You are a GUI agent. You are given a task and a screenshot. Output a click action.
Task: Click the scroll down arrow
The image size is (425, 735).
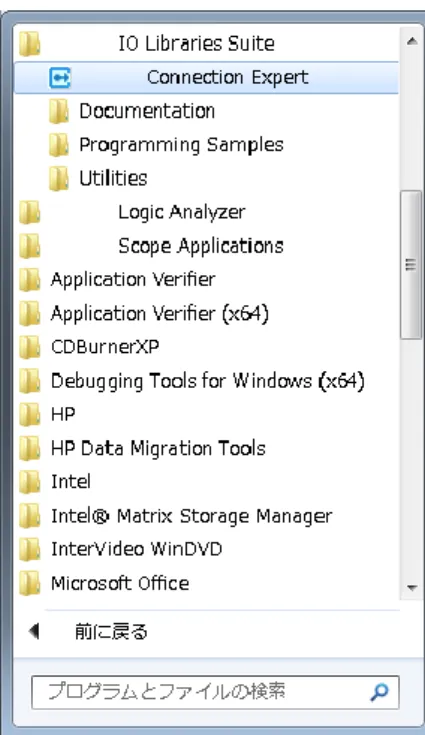[x=412, y=588]
